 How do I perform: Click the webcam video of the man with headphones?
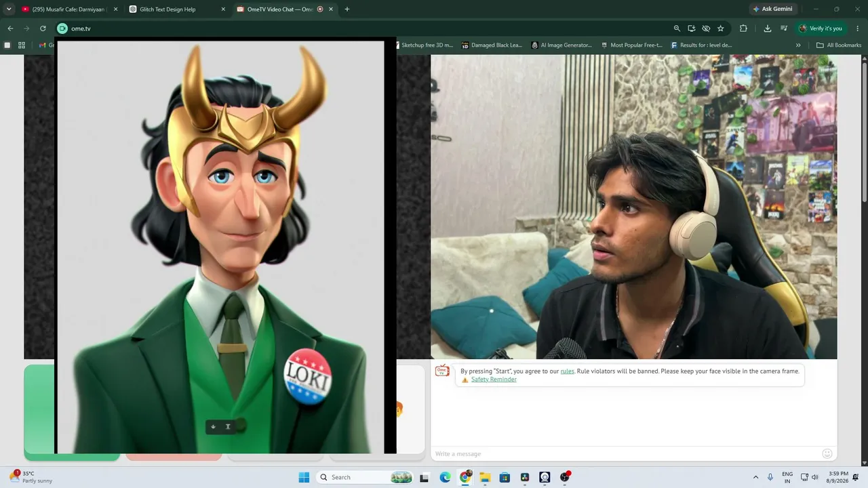pos(633,207)
